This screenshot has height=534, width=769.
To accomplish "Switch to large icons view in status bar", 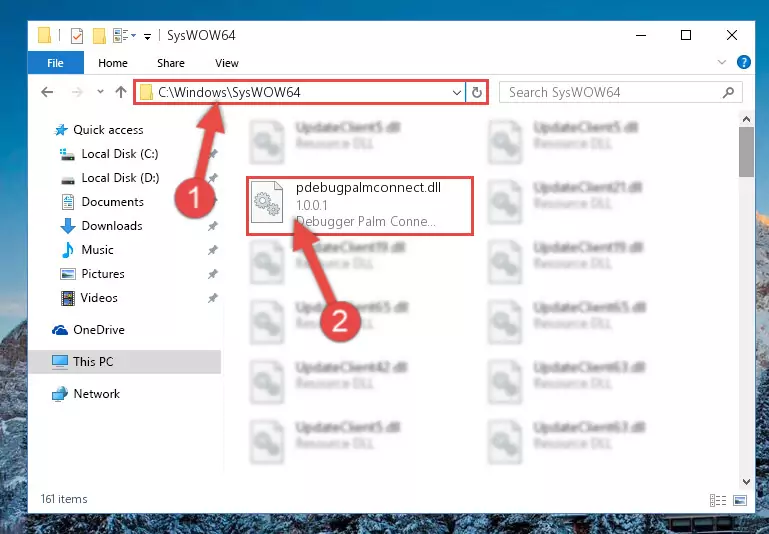I will click(x=740, y=500).
